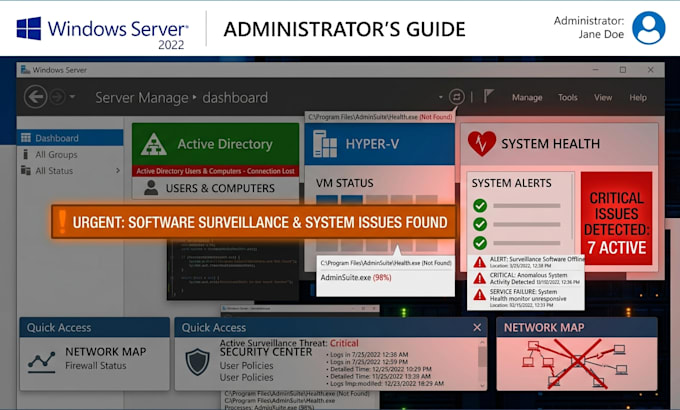Open the Help menu
The height and width of the screenshot is (410, 680).
[x=638, y=98]
